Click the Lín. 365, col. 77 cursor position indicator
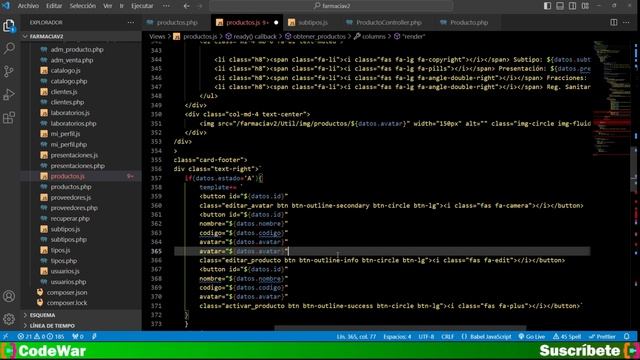 point(356,337)
